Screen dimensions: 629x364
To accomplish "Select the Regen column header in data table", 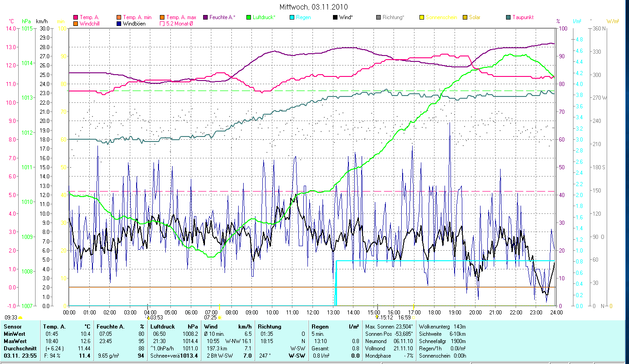I will pos(320,327).
